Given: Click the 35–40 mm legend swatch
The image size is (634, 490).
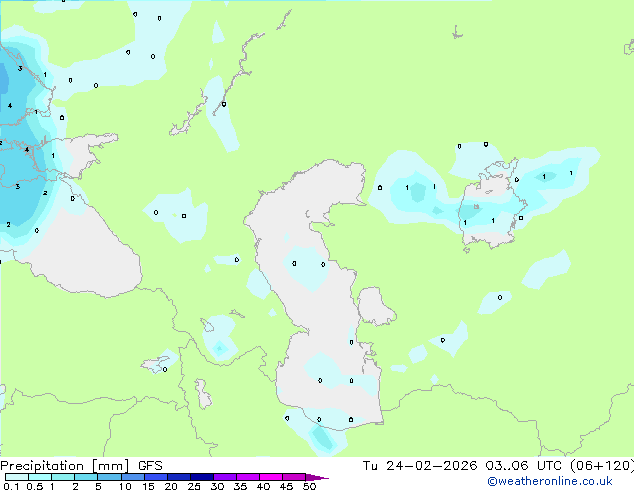Looking at the screenshot, I should coord(247,477).
